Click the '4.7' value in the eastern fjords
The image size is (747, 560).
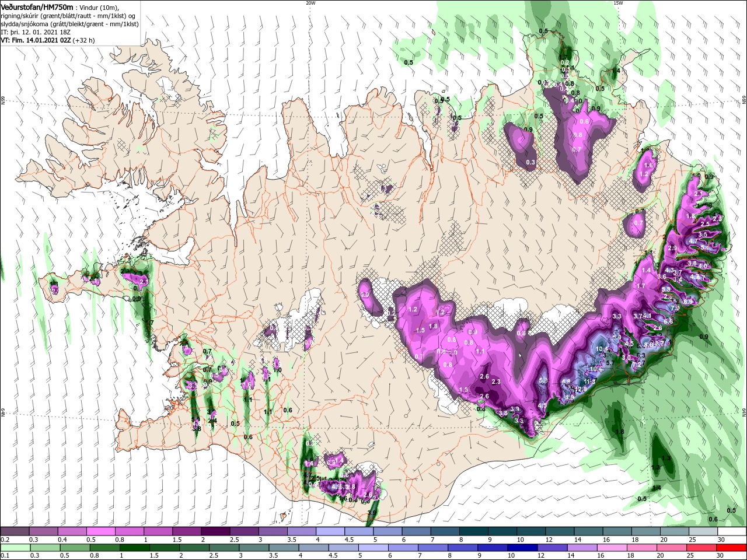[x=693, y=240]
